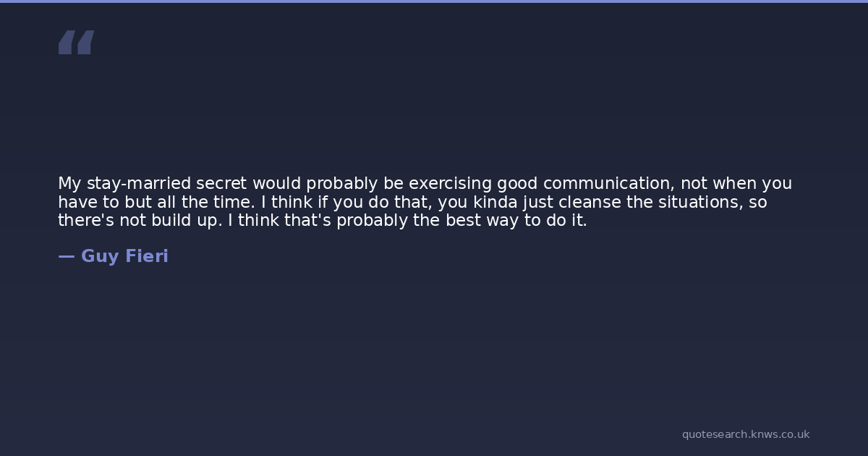Click the em dash before Guy Fieri
The height and width of the screenshot is (456, 868).
click(x=66, y=256)
